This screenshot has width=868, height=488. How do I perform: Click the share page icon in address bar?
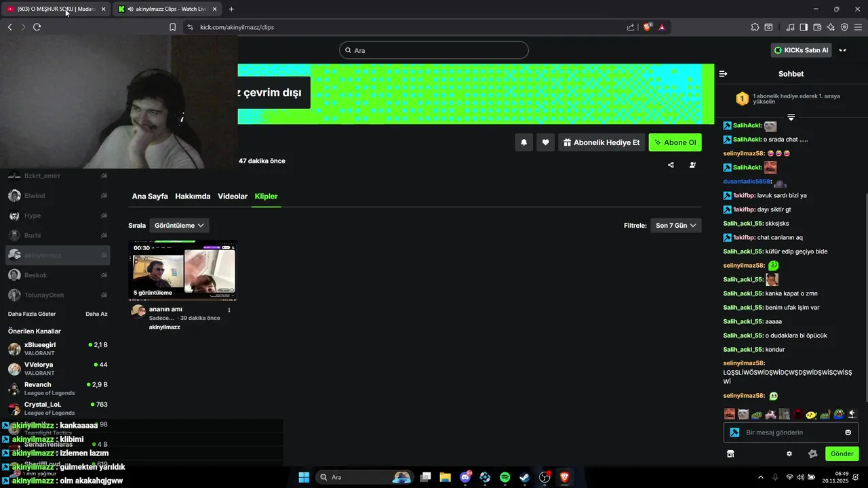tap(631, 27)
